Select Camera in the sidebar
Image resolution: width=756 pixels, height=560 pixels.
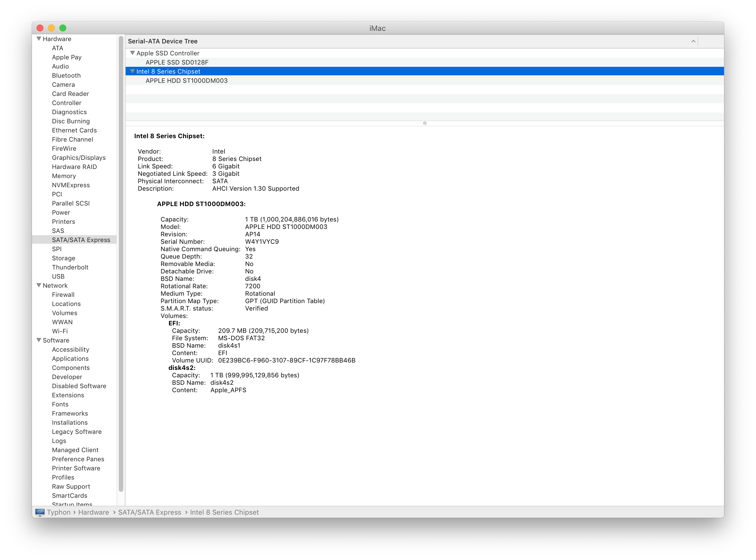click(x=63, y=85)
